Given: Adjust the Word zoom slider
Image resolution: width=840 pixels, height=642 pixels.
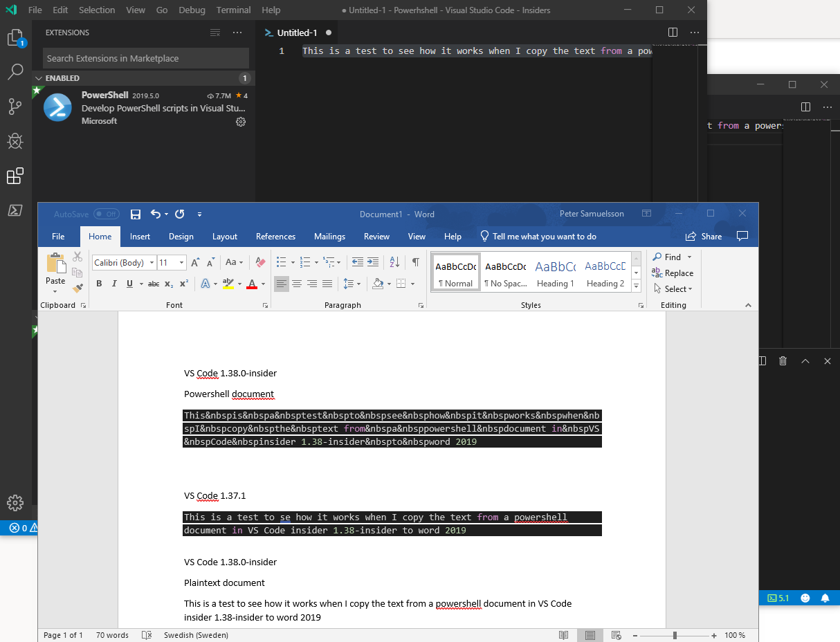Looking at the screenshot, I should (x=675, y=635).
